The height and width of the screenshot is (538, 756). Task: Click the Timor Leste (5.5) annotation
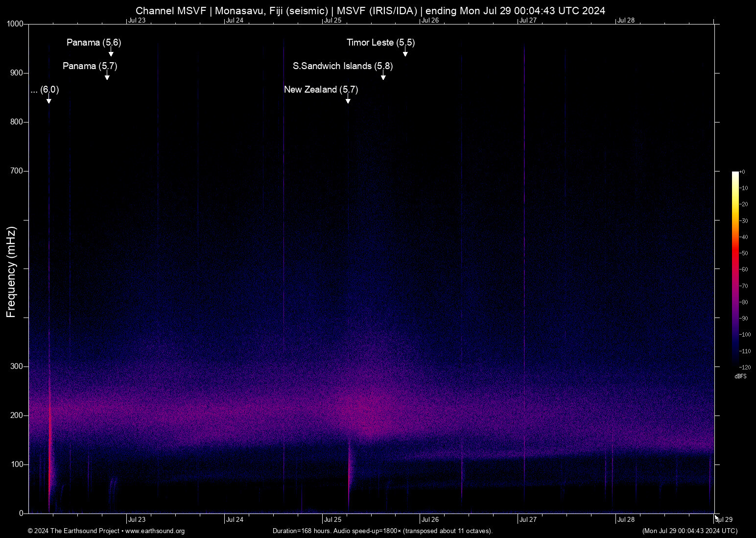pos(380,43)
